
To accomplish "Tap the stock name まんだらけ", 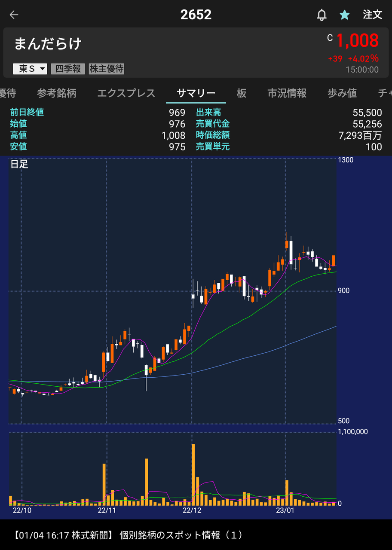I will [48, 44].
